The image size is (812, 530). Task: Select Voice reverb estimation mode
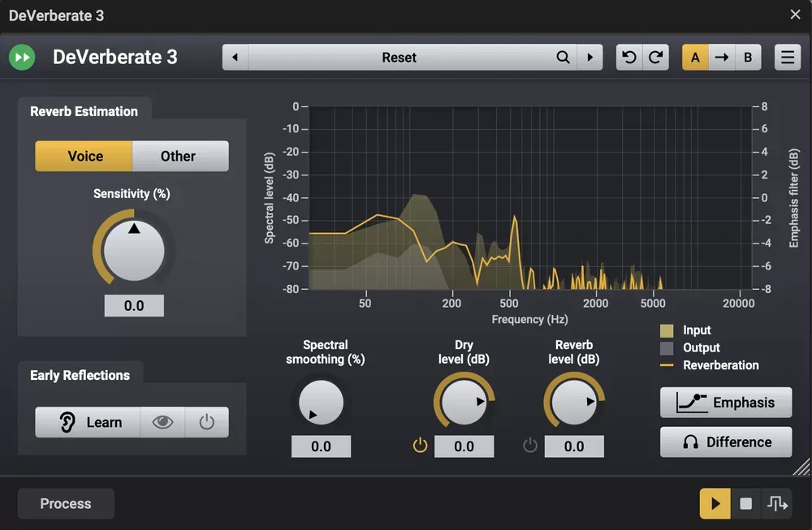tap(84, 156)
